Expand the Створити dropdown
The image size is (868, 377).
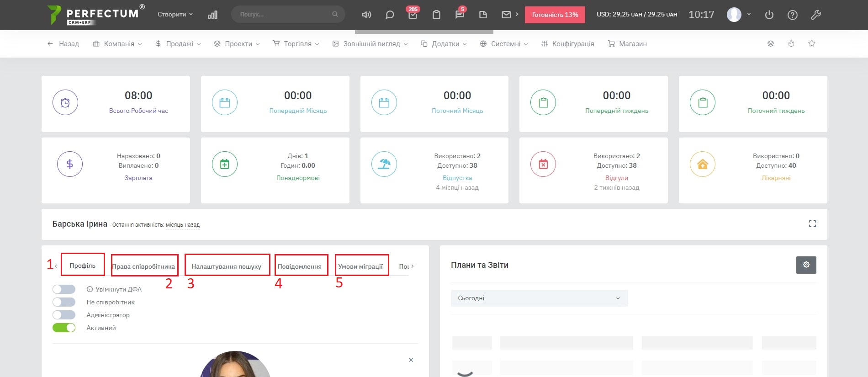coord(175,15)
